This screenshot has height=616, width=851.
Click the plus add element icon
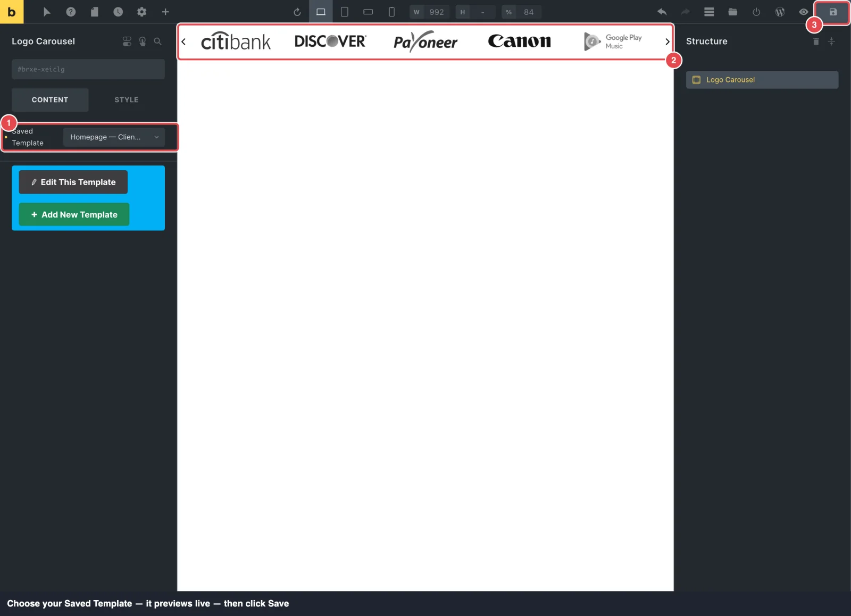tap(165, 12)
